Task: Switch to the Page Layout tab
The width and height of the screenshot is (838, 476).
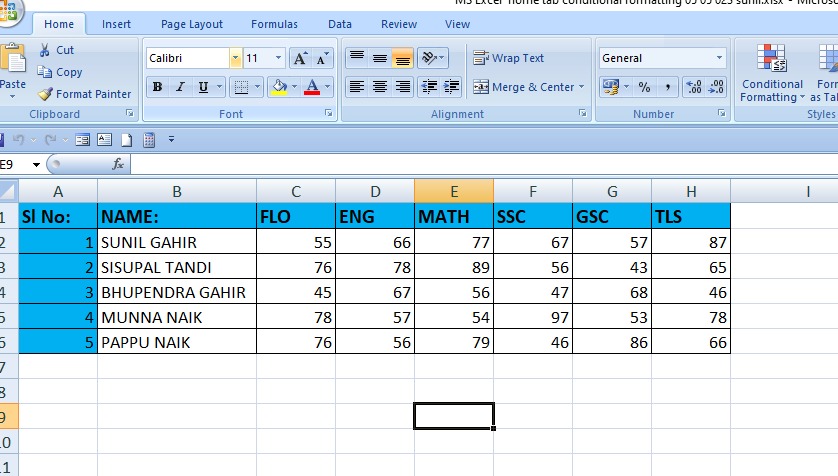Action: (x=192, y=24)
